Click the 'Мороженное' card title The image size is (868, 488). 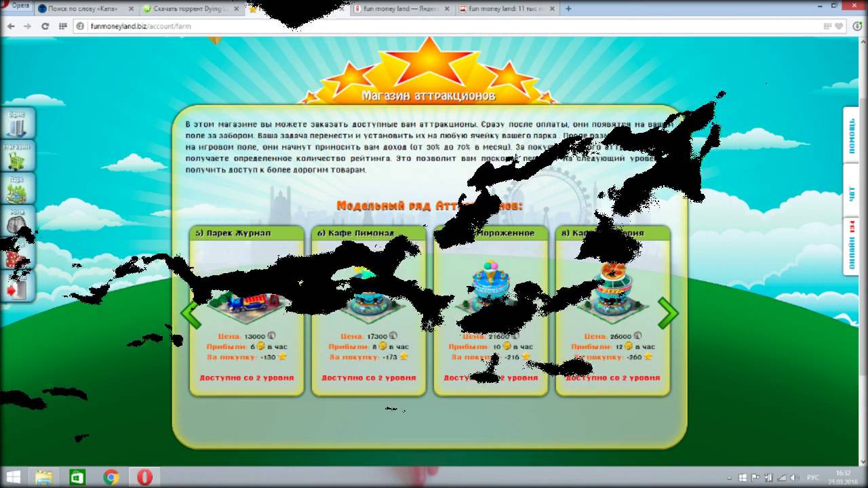click(505, 232)
